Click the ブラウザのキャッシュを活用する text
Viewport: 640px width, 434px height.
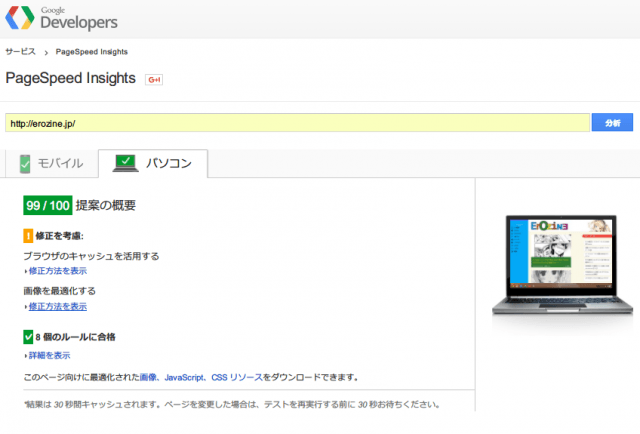pos(91,256)
